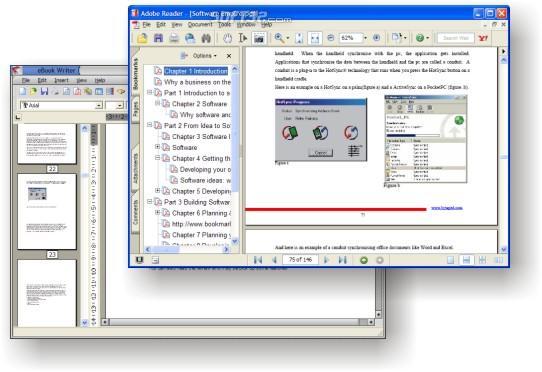This screenshot has width=542, height=372.
Task: Open the Zoom tool dropdown arrow
Action: (288, 38)
